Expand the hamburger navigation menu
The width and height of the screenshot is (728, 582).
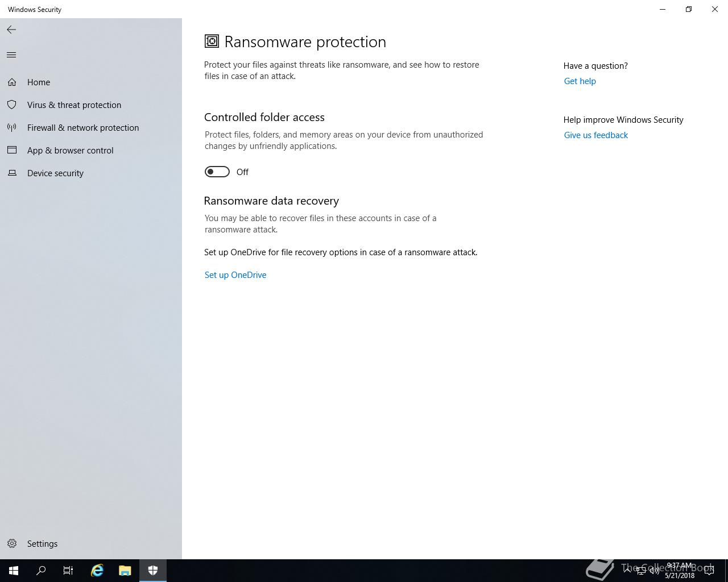(11, 55)
